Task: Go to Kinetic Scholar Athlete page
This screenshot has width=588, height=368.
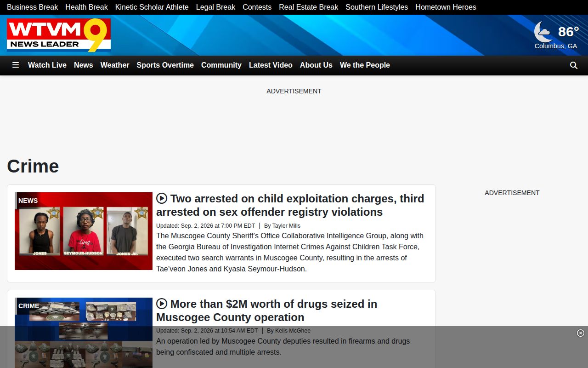Action: pyautogui.click(x=152, y=7)
